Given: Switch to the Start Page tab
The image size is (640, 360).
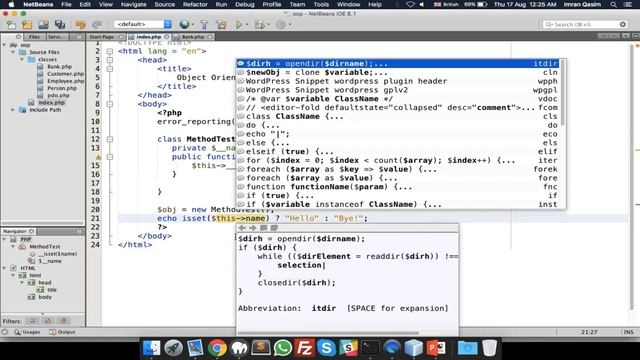Looking at the screenshot, I should coord(102,37).
